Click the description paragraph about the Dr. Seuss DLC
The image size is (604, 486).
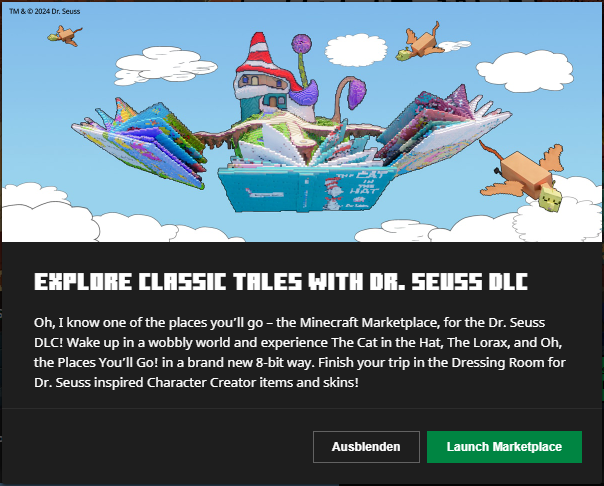pos(300,352)
